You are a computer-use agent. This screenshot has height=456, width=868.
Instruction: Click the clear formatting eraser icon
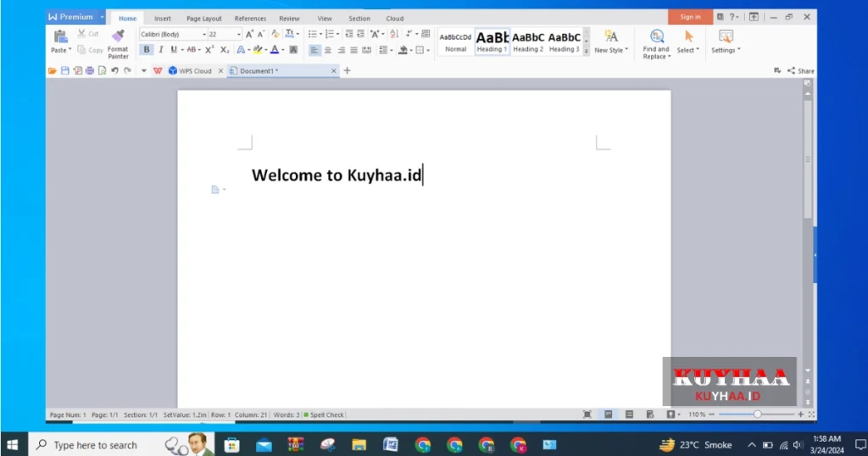pos(275,34)
